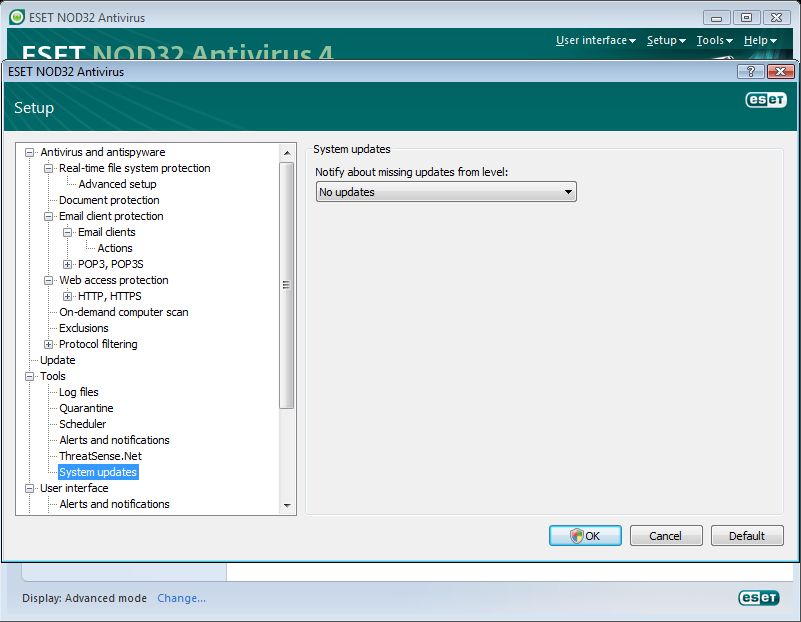Restore defaults with Default button

click(x=747, y=536)
